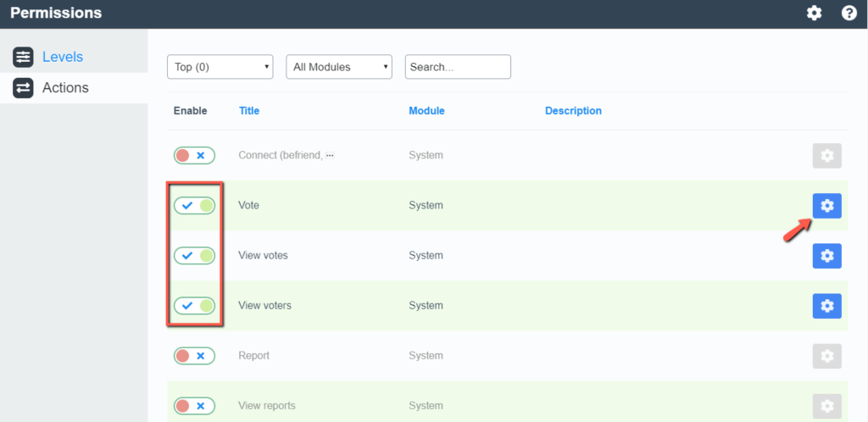Sort by Description column
The height and width of the screenshot is (422, 868).
click(574, 111)
